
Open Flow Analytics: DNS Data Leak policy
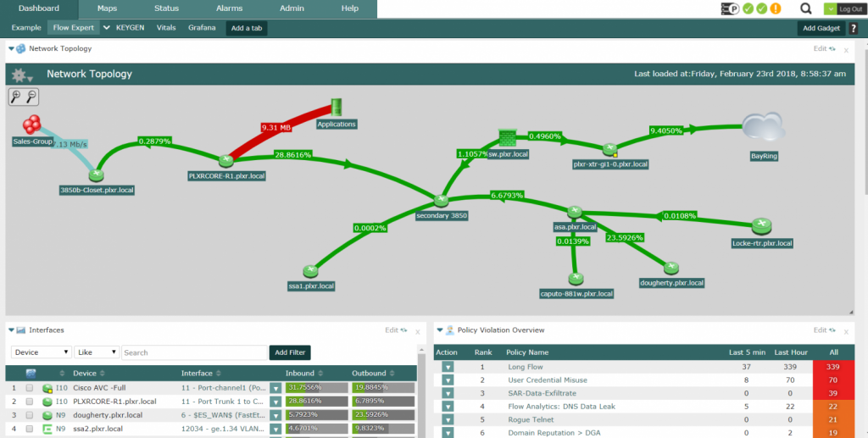click(561, 407)
